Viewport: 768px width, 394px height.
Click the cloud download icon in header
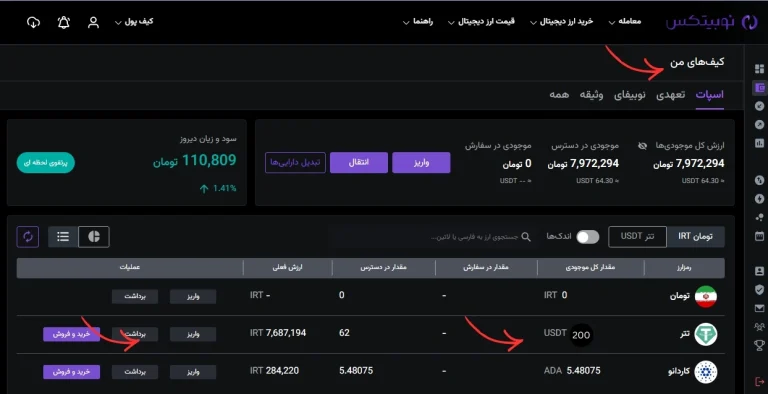point(33,22)
